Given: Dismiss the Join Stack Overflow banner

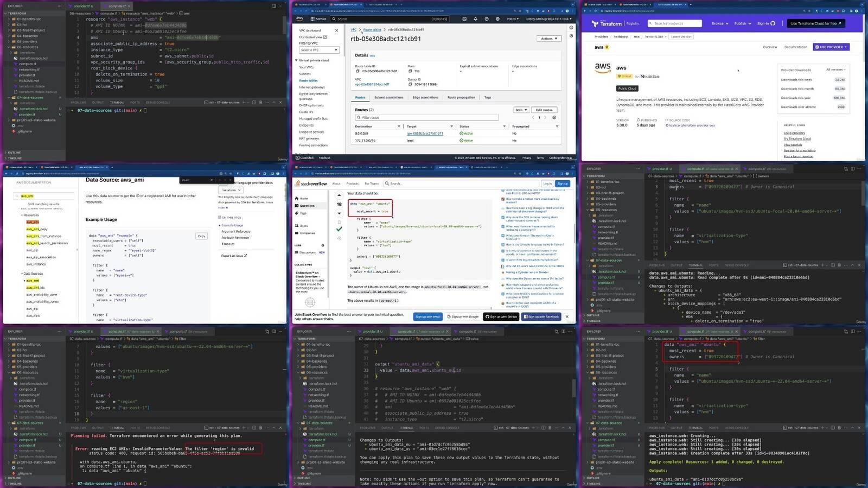Looking at the screenshot, I should coord(567,316).
